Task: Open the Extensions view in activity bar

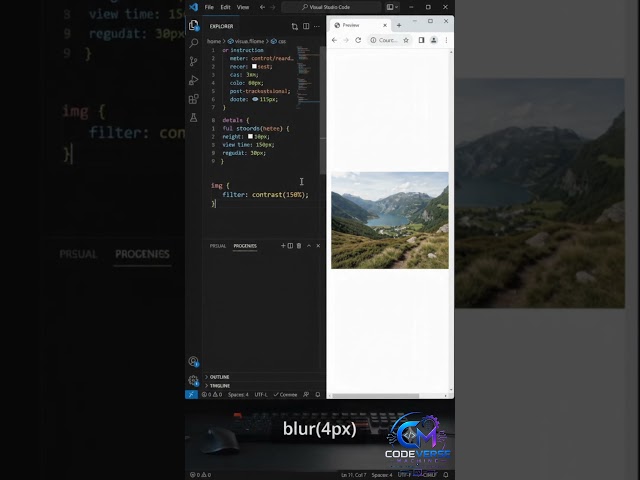Action: 193,99
